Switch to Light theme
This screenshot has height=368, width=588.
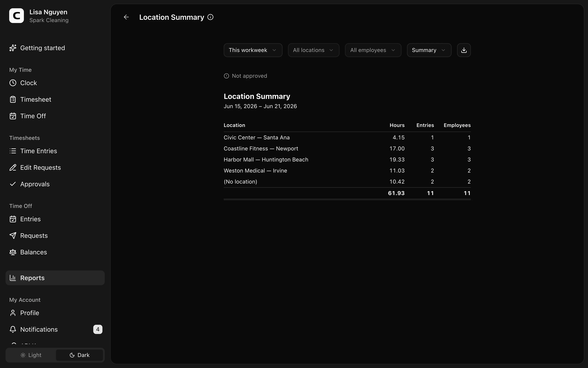(x=31, y=355)
